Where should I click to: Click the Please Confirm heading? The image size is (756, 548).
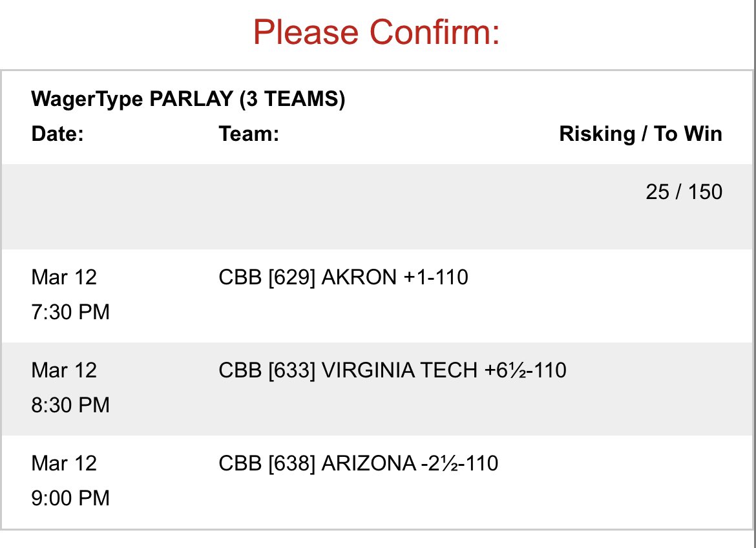click(377, 33)
